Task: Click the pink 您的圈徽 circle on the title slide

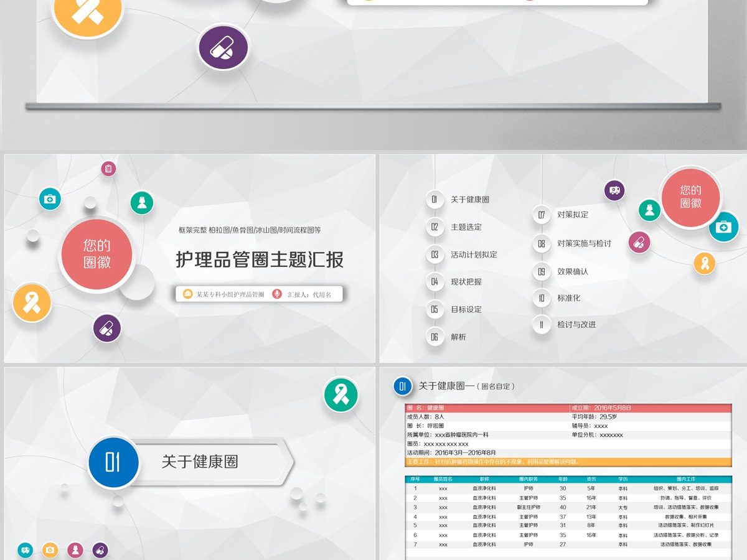Action: click(x=96, y=254)
